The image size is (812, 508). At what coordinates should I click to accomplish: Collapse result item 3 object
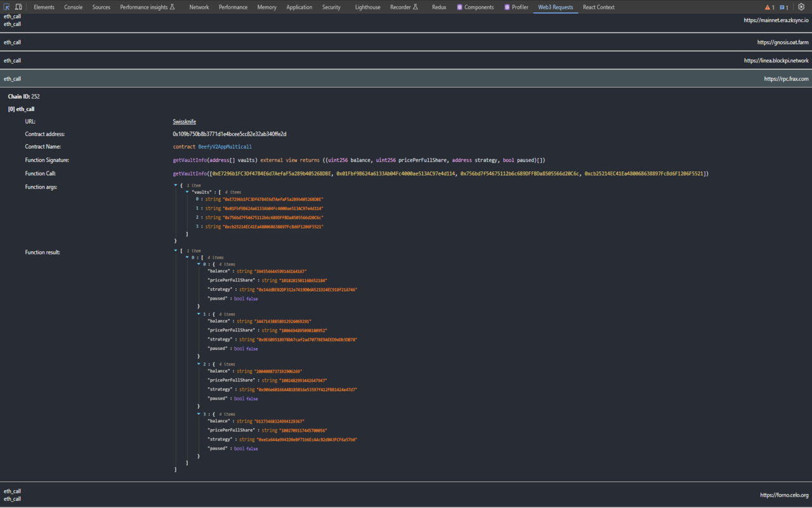[x=199, y=414]
